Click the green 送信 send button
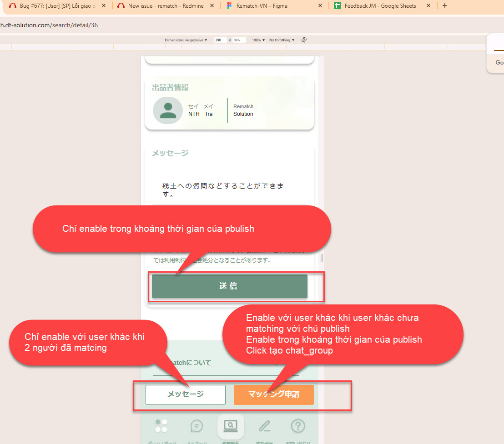Image resolution: width=504 pixels, height=444 pixels. [229, 286]
